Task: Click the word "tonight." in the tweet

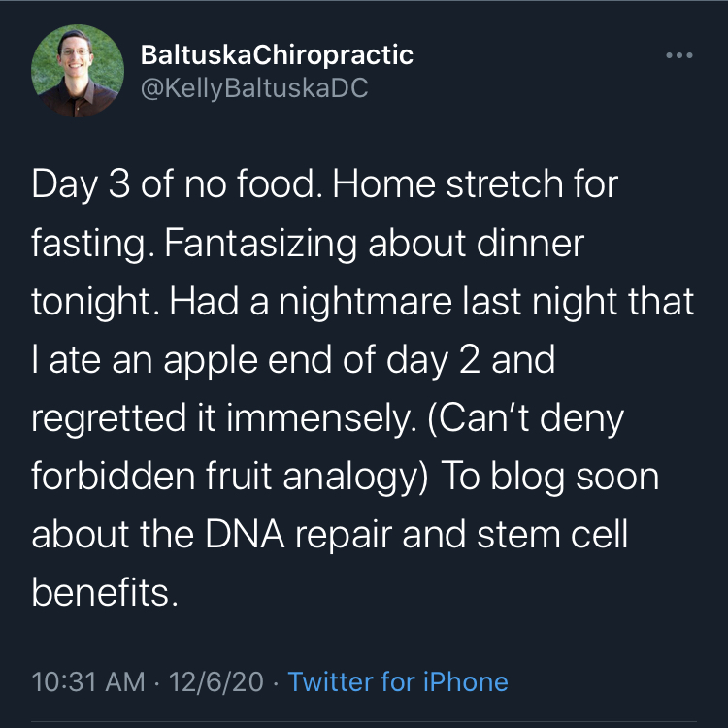Action: point(96,303)
